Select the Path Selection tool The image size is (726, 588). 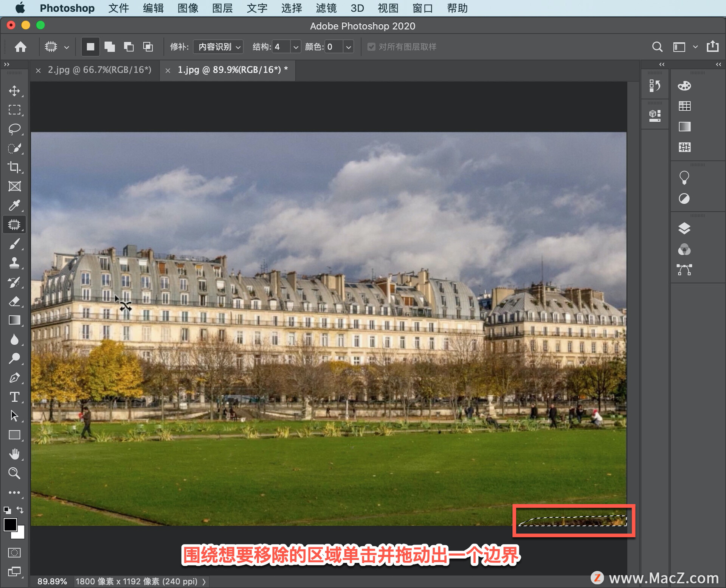[x=14, y=416]
